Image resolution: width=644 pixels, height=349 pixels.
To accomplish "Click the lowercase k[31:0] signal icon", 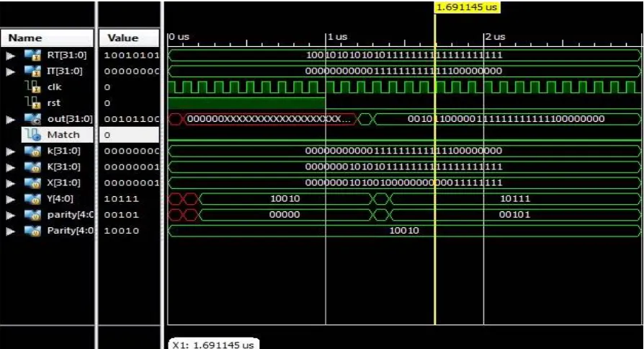I will click(x=32, y=151).
